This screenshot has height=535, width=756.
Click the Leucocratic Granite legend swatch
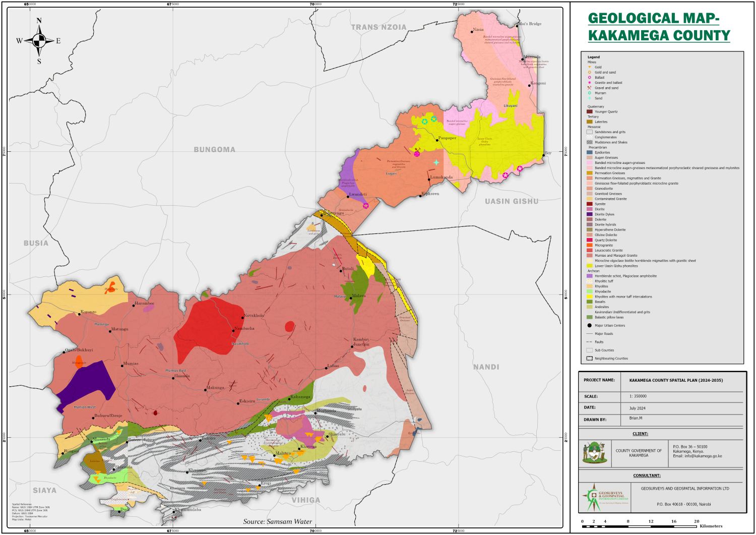590,250
